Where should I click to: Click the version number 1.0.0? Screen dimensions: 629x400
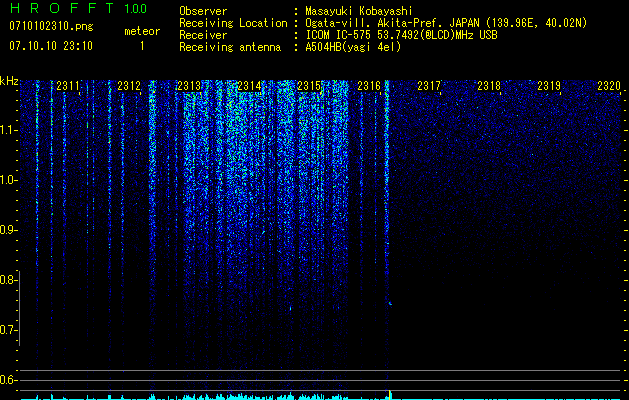click(x=135, y=8)
